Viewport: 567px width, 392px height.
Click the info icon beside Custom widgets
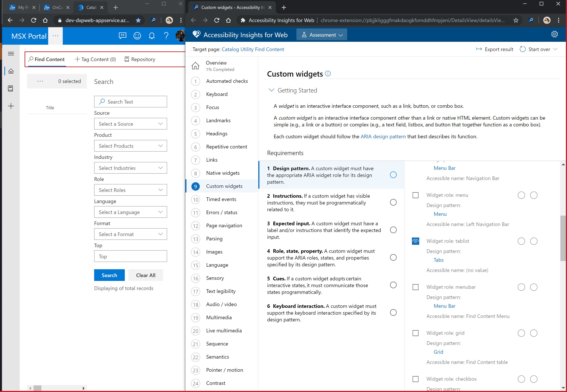[x=328, y=74]
